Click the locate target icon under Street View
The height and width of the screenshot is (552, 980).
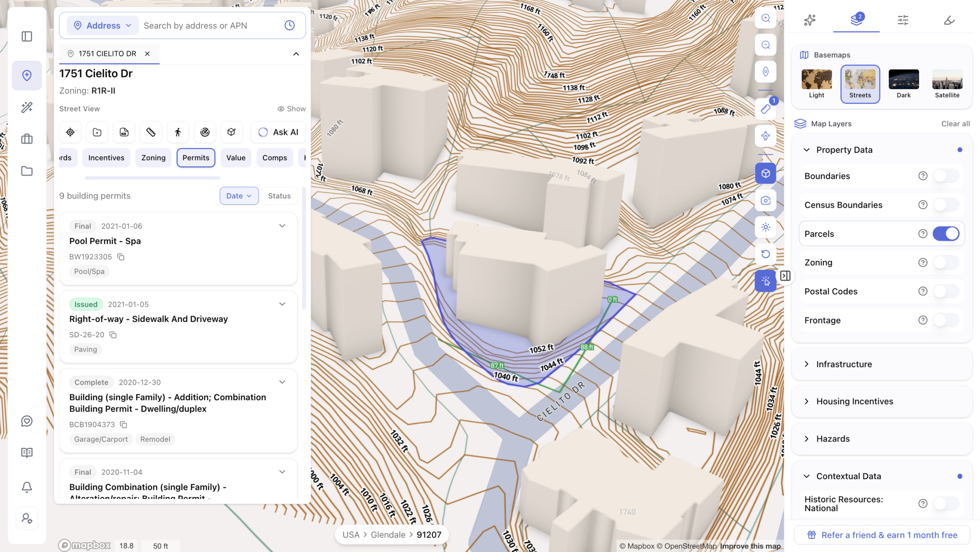click(x=70, y=132)
